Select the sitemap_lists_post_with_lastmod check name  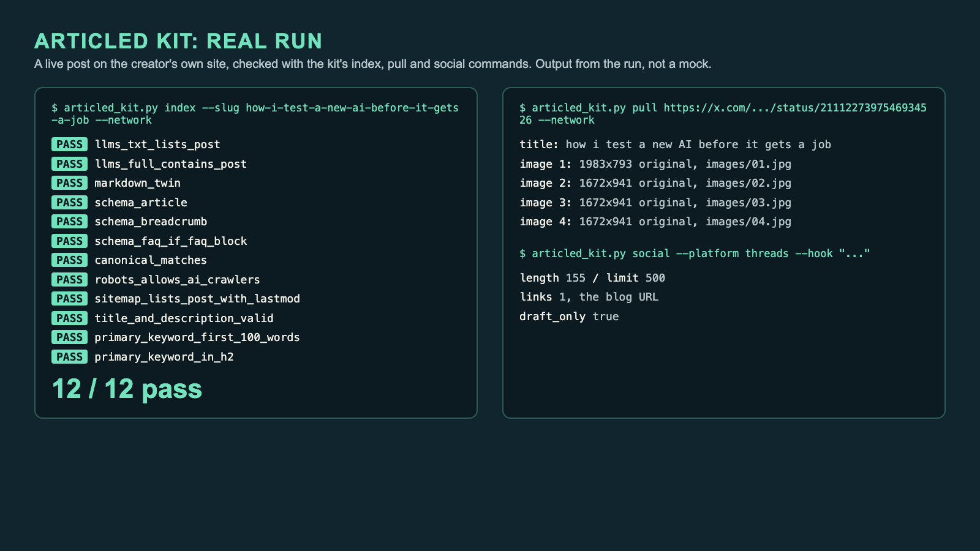[197, 299]
